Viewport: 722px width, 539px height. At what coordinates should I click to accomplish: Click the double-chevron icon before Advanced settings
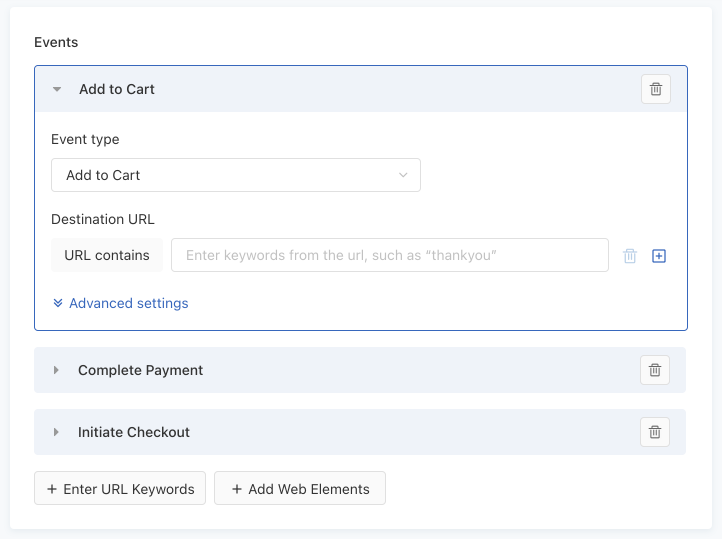[58, 303]
